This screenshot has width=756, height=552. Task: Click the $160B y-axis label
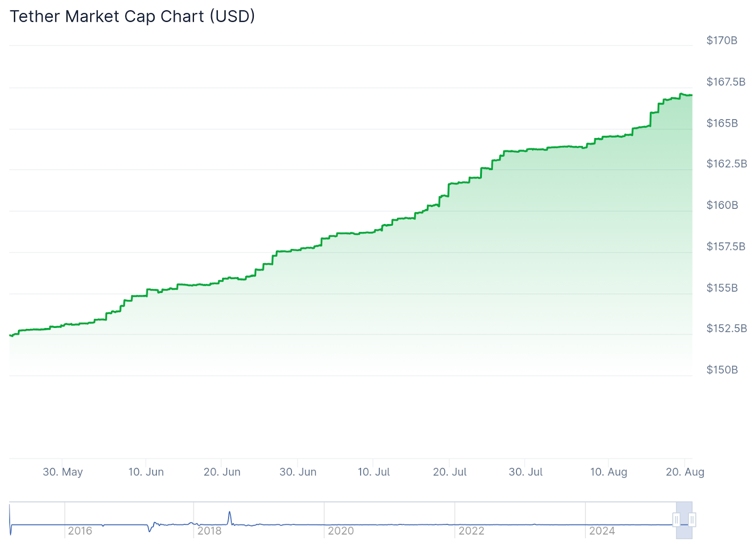722,205
